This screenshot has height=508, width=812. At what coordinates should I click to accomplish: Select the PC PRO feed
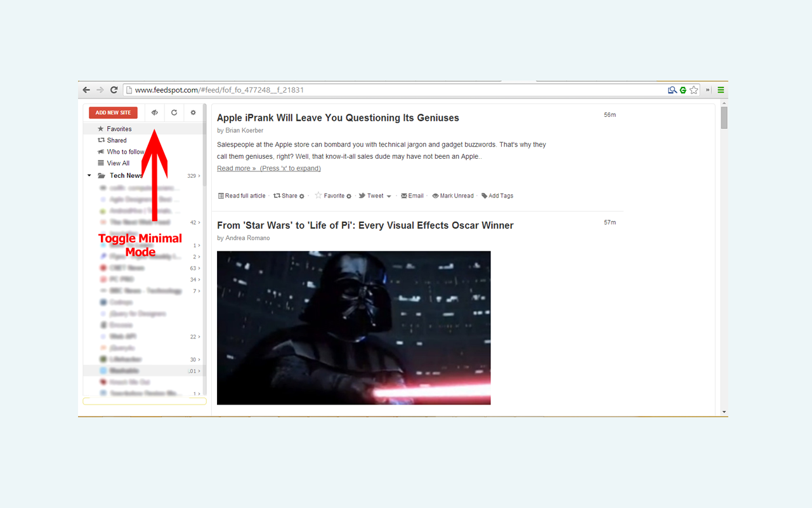122,280
